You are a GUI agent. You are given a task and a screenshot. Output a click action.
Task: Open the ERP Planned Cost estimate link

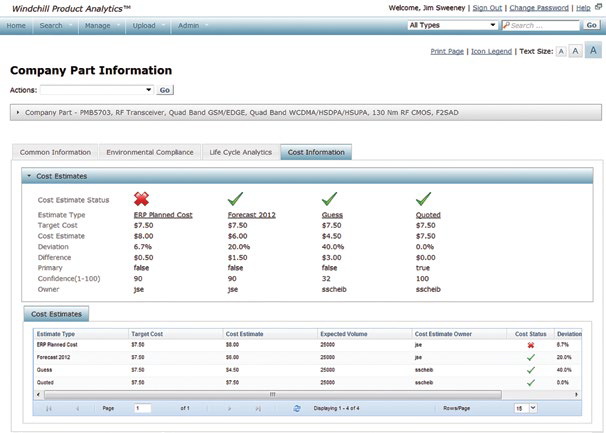163,215
